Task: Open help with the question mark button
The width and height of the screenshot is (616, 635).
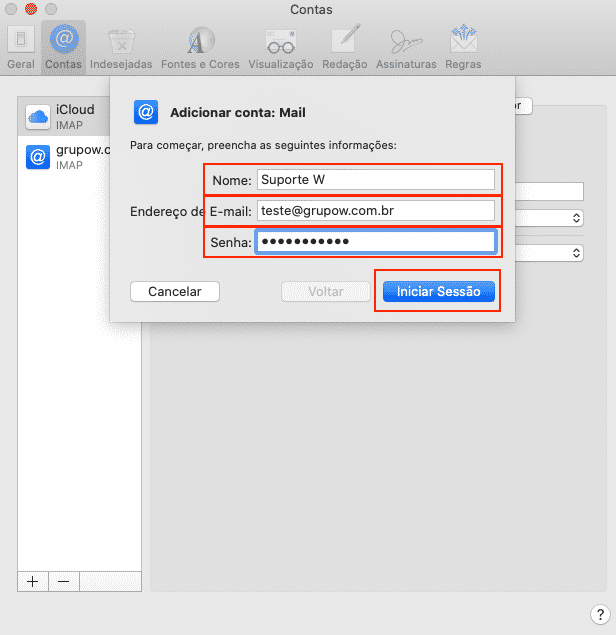Action: pos(600,614)
